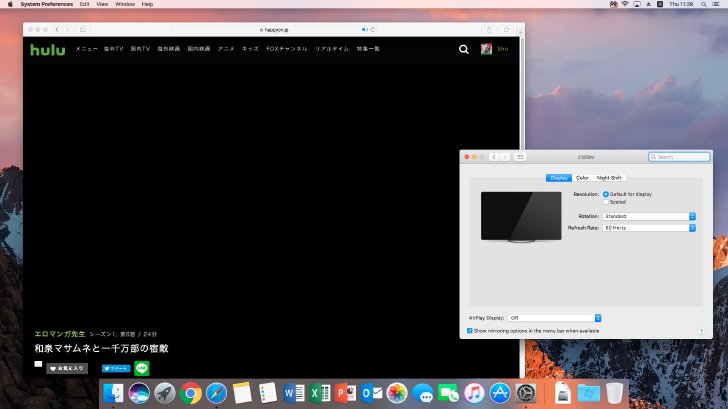This screenshot has height=409, width=728.
Task: Click the LINE share icon
Action: (x=142, y=368)
